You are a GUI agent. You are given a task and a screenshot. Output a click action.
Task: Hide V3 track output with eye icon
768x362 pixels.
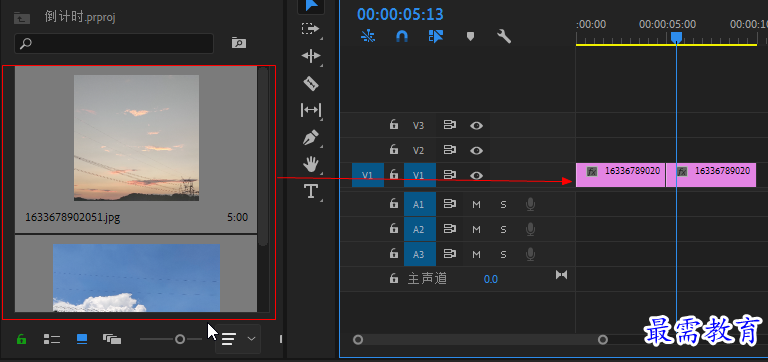coord(476,125)
